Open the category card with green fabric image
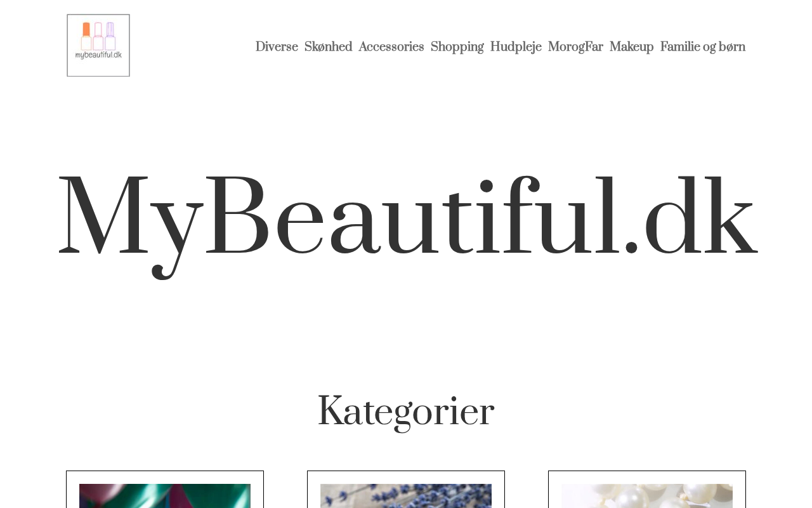 pyautogui.click(x=165, y=496)
